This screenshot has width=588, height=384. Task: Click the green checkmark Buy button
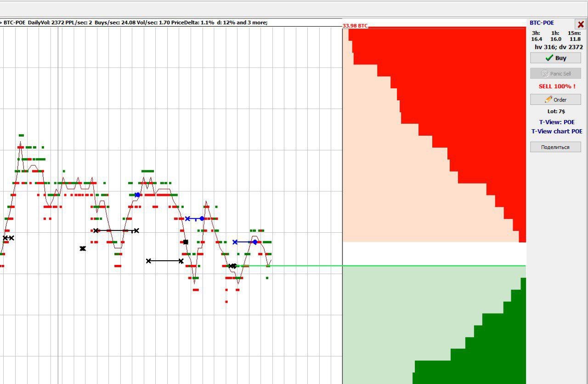pyautogui.click(x=555, y=58)
